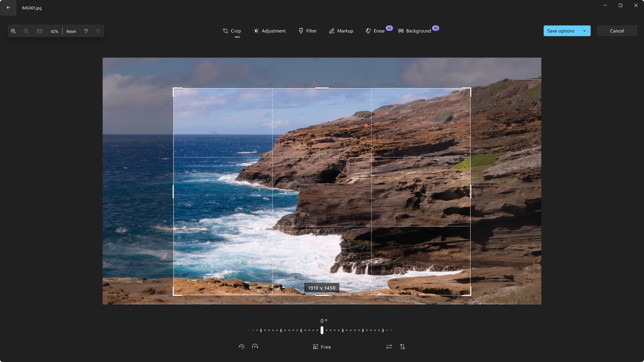644x362 pixels.
Task: Toggle flip vertical orientation
Action: click(403, 346)
